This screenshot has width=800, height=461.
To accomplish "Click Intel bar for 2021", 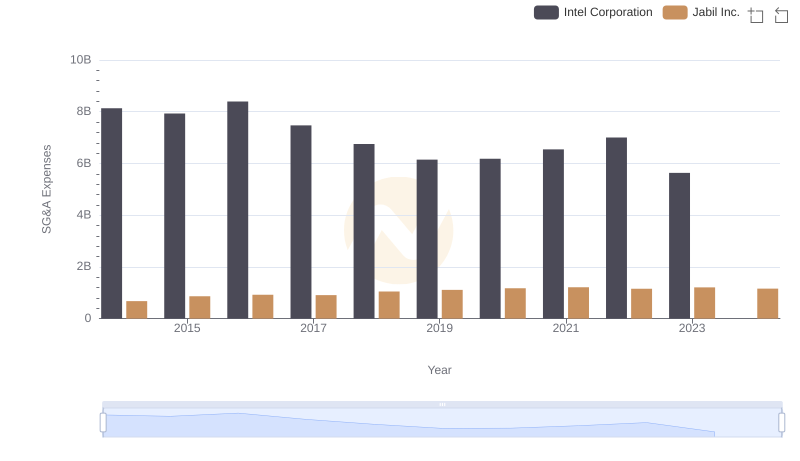I will pyautogui.click(x=554, y=234).
